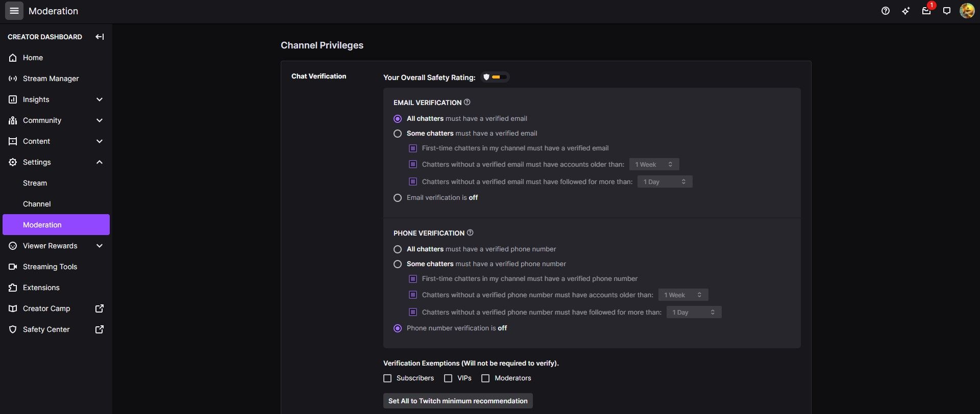Select All chatters must have verified email

click(x=398, y=119)
